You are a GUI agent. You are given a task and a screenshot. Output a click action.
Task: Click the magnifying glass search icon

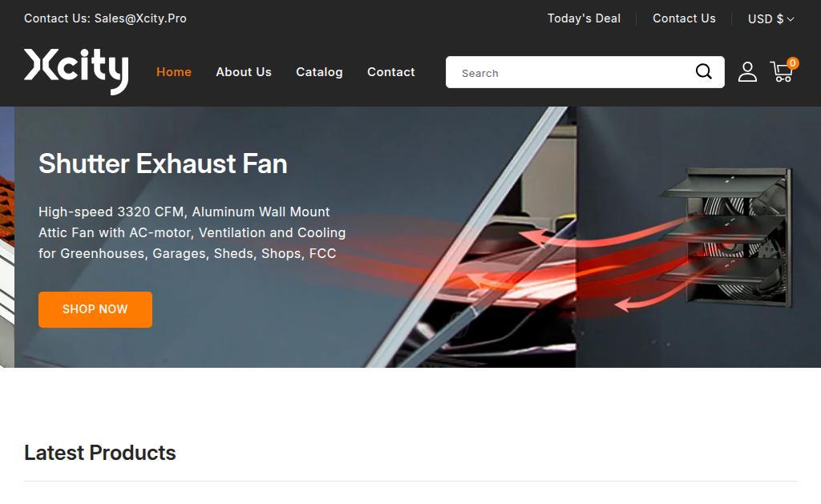703,71
